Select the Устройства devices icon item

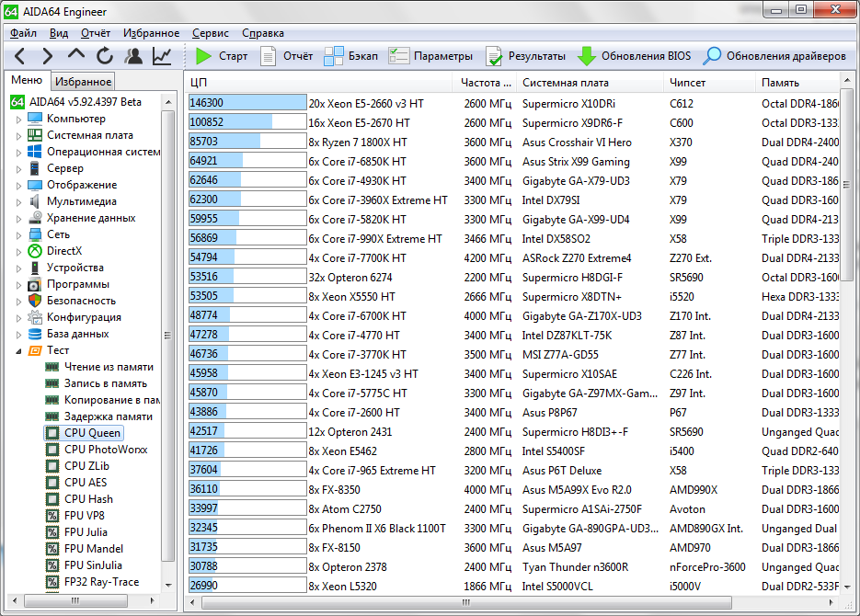tap(35, 268)
